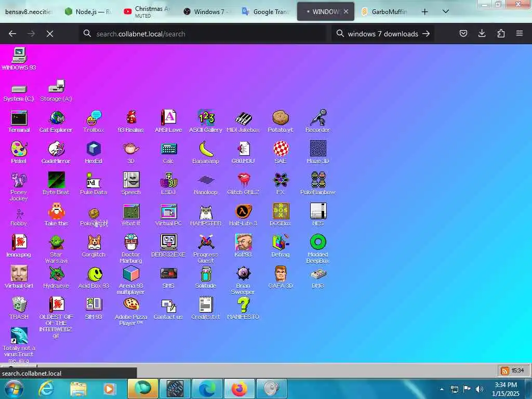Open 3D teapot icon
532x399 pixels.
tap(131, 152)
